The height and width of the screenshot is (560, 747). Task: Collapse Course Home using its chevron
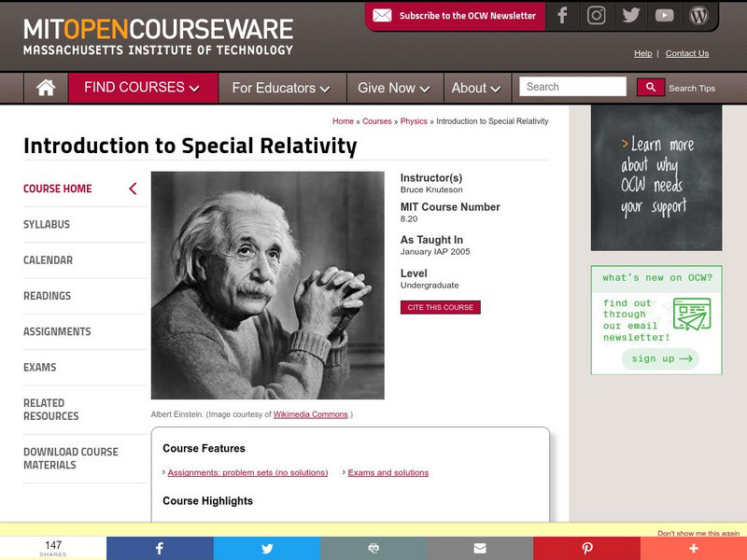tap(133, 188)
